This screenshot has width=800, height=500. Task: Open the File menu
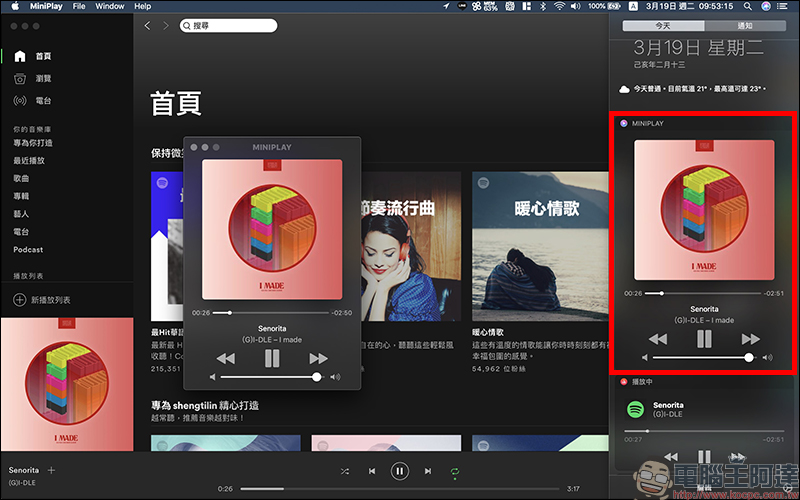pyautogui.click(x=79, y=6)
